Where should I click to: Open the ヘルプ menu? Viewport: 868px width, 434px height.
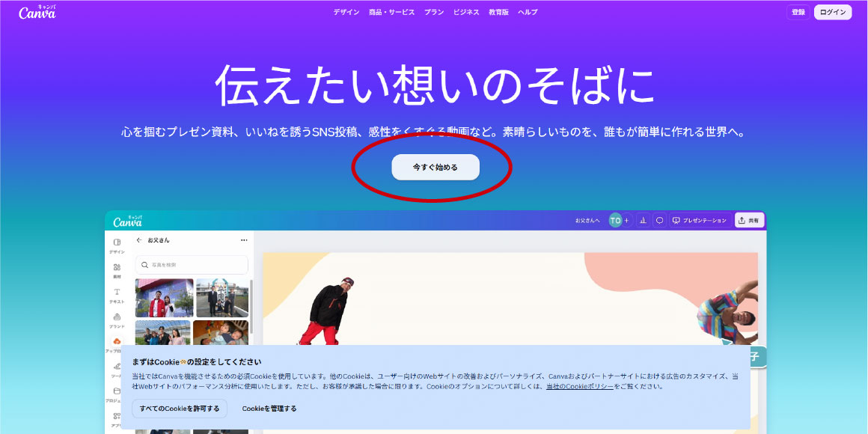coord(528,12)
